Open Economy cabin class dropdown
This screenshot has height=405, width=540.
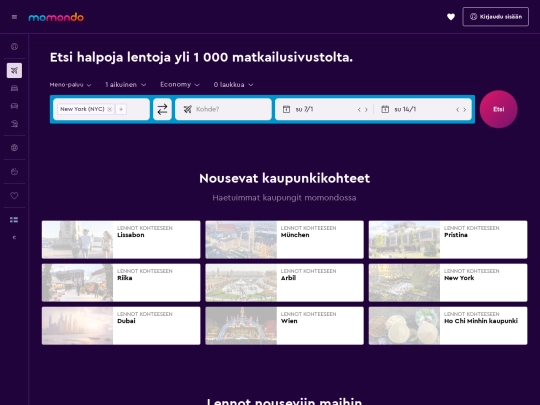pyautogui.click(x=180, y=85)
